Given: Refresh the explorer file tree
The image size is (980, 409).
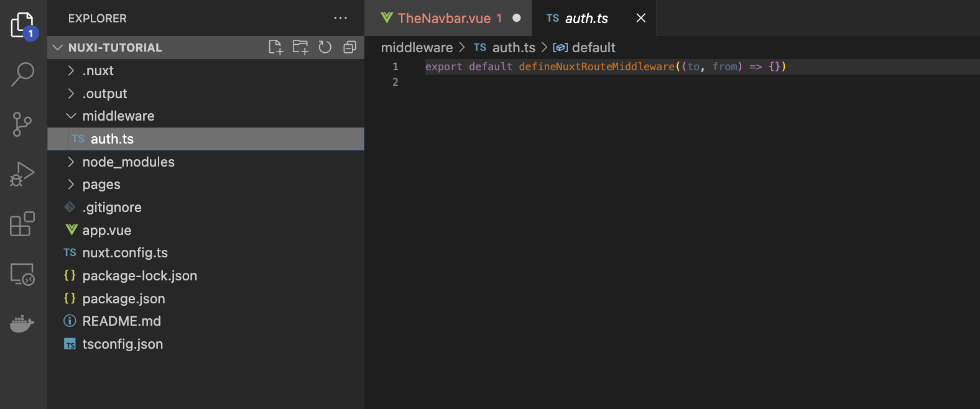Looking at the screenshot, I should [x=325, y=47].
